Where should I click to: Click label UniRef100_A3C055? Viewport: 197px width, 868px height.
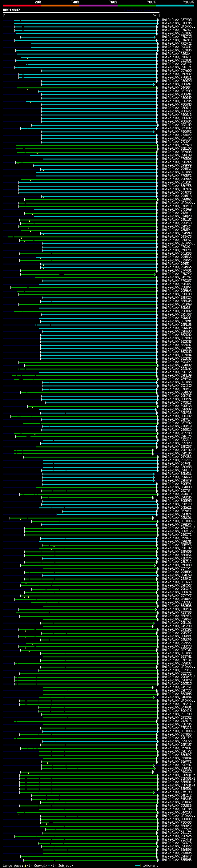pyautogui.click(x=177, y=467)
